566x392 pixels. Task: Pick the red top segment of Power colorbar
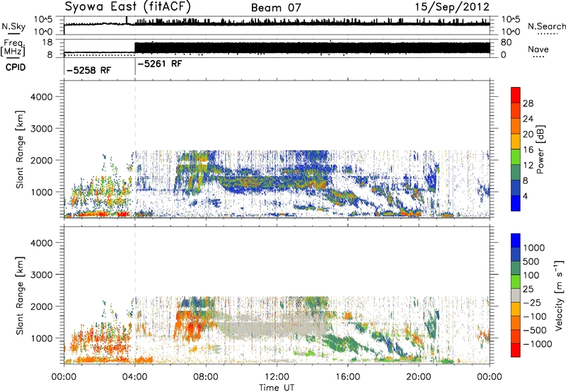[x=516, y=96]
